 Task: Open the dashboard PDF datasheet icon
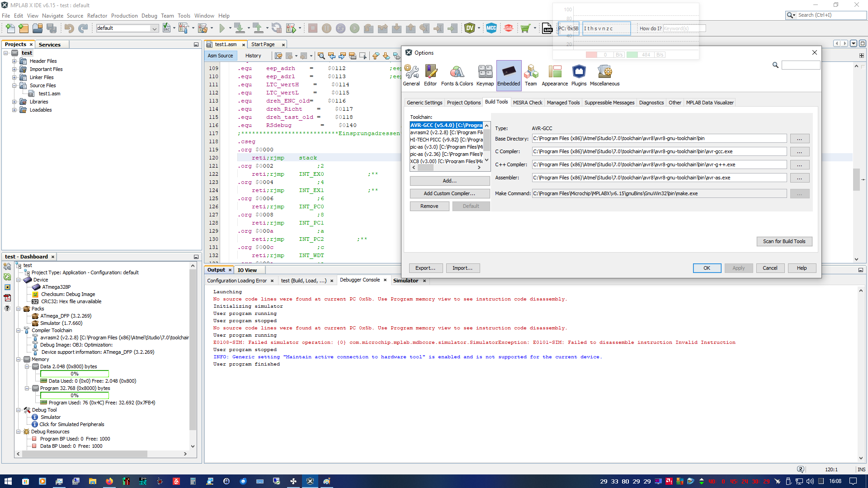pos(7,298)
